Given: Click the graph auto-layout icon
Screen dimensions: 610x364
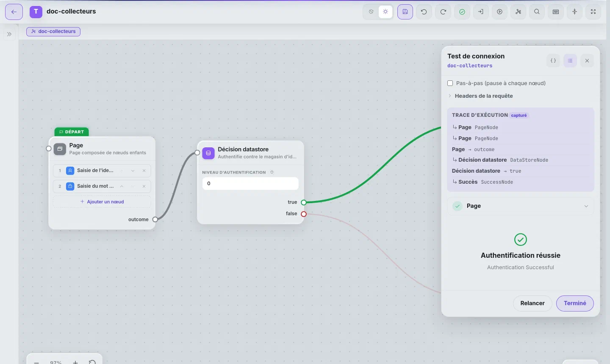Looking at the screenshot, I should pos(518,12).
